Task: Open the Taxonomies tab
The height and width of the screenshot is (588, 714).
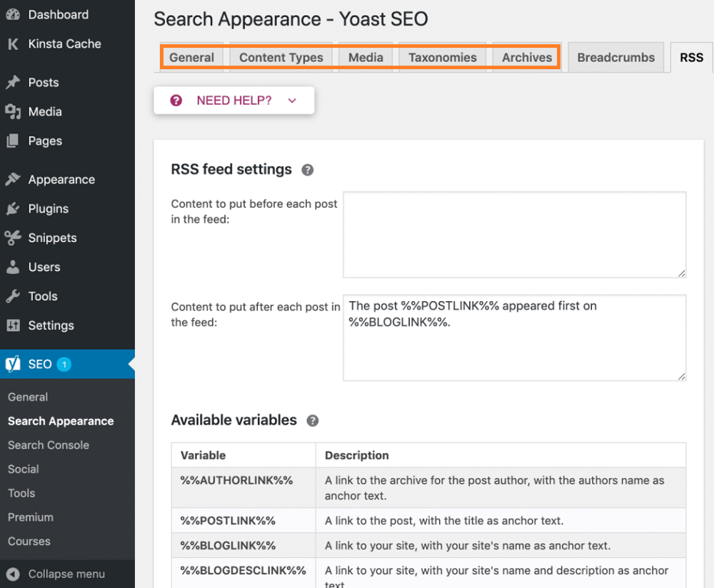Action: [x=443, y=57]
